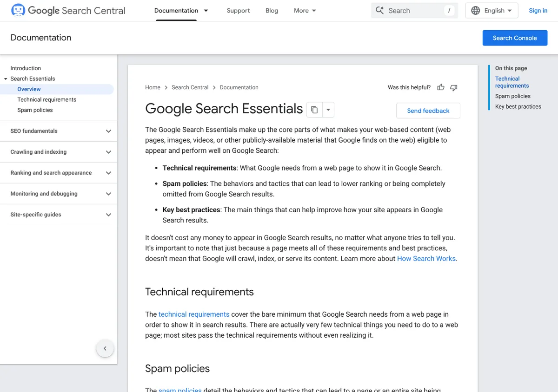Click the Documentation page header title
This screenshot has width=558, height=392.
point(41,38)
